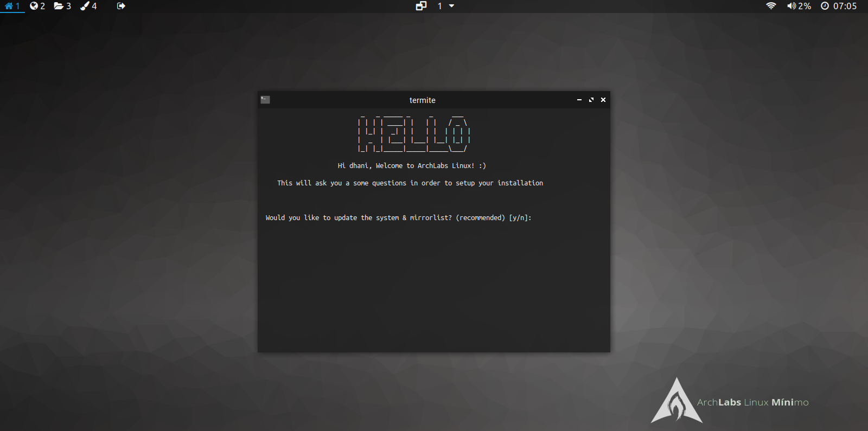Open the Wi-Fi network indicator
868x431 pixels.
coord(771,6)
